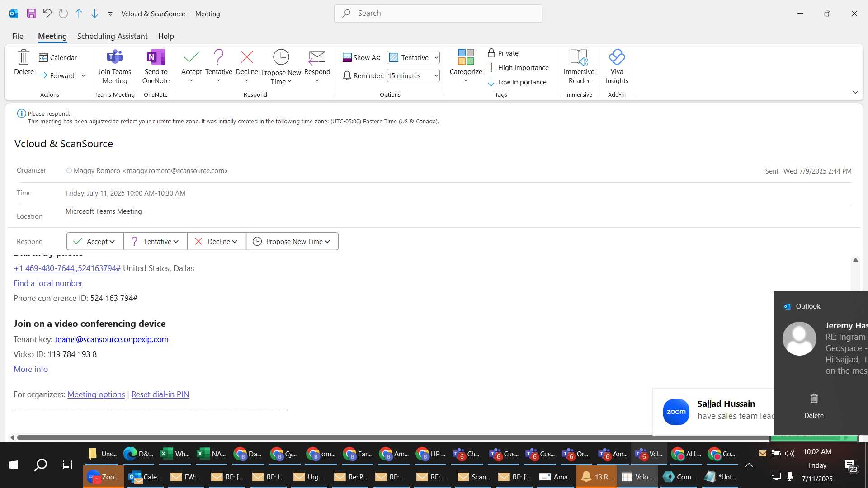Open Calendar from Actions group
This screenshot has height=488, width=868.
tap(58, 57)
